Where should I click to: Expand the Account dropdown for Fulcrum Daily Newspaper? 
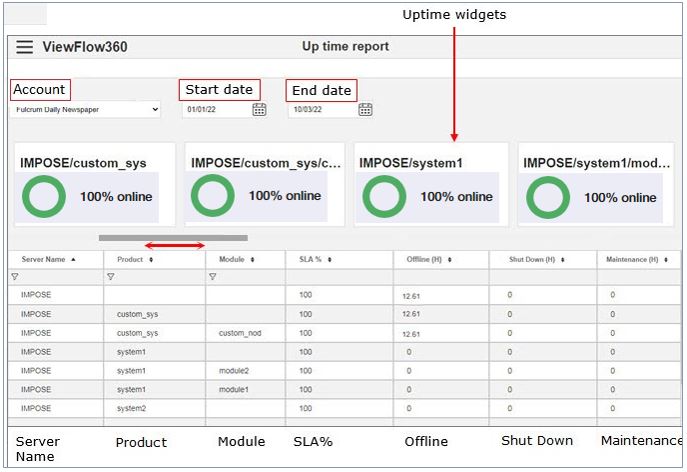[85, 110]
